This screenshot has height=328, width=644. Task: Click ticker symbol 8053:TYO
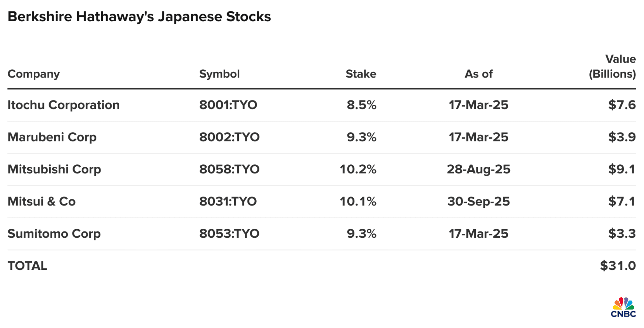point(229,233)
